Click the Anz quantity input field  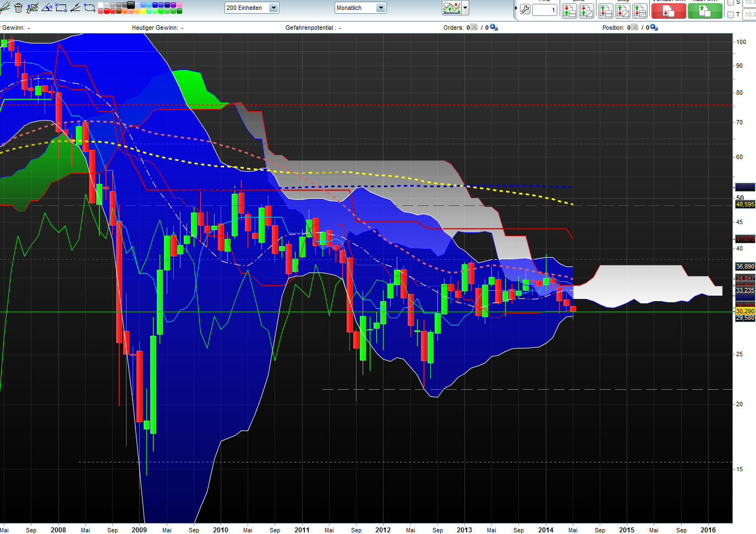pos(545,9)
